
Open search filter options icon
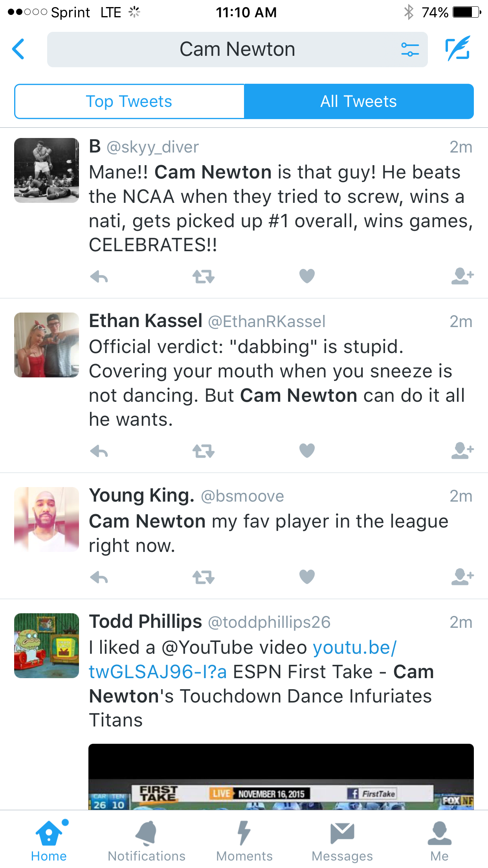[410, 50]
